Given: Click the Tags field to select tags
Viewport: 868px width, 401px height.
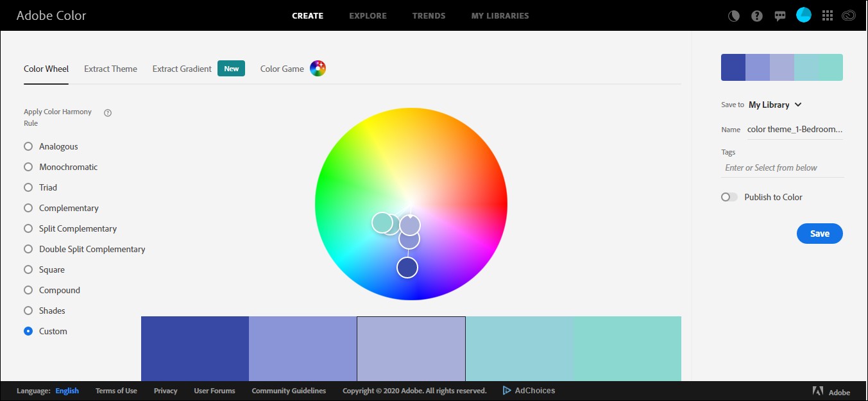Looking at the screenshot, I should [783, 167].
